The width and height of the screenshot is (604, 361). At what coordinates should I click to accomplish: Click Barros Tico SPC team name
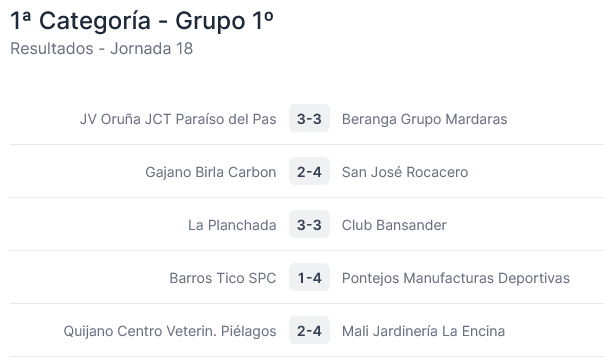pos(223,278)
